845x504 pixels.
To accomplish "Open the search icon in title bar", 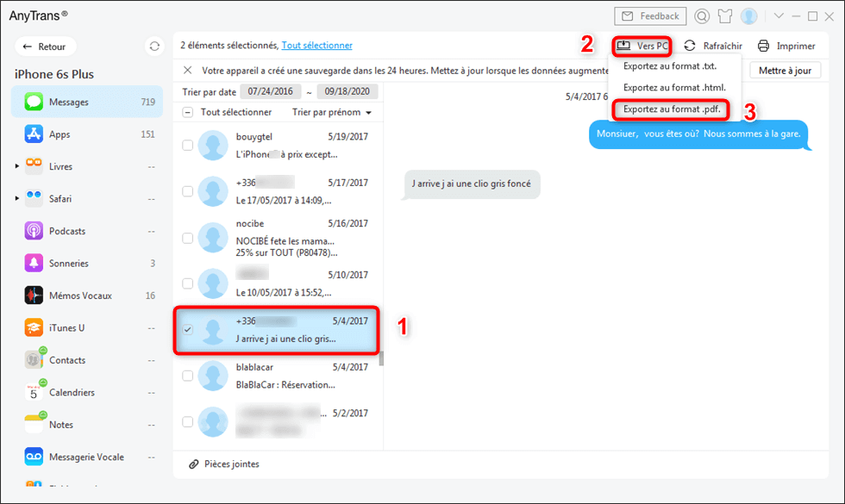I will coord(702,16).
